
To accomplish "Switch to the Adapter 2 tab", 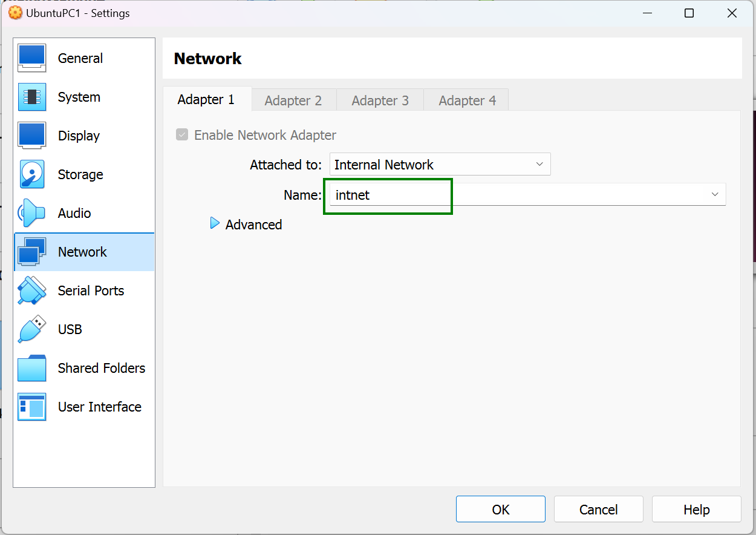I will pyautogui.click(x=293, y=100).
